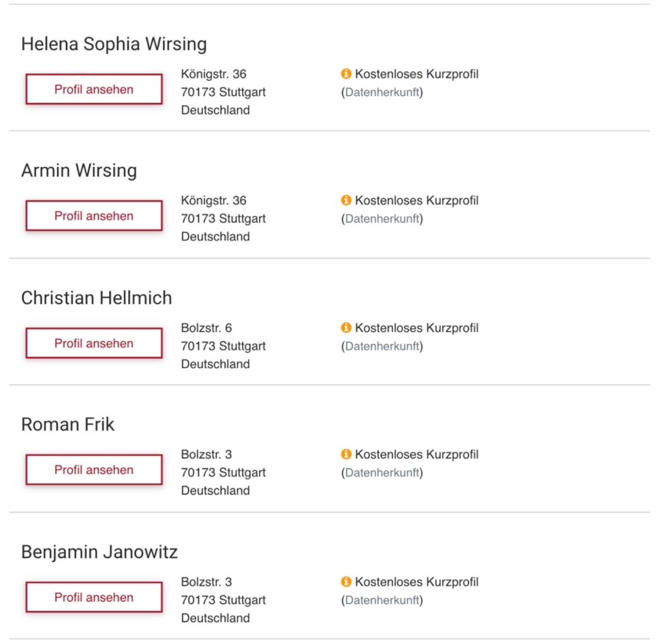Click the name heading Helena Sophia Wirsing
This screenshot has height=644, width=659.
tap(114, 44)
